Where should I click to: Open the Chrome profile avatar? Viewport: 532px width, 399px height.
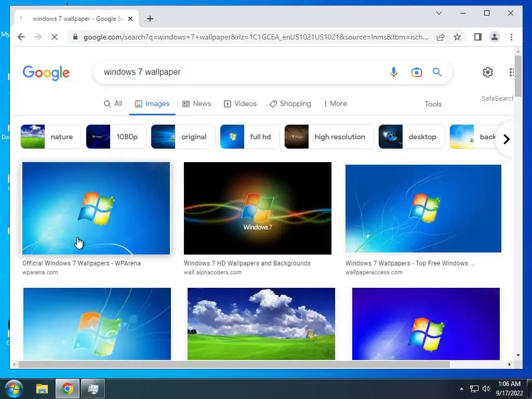coord(495,37)
